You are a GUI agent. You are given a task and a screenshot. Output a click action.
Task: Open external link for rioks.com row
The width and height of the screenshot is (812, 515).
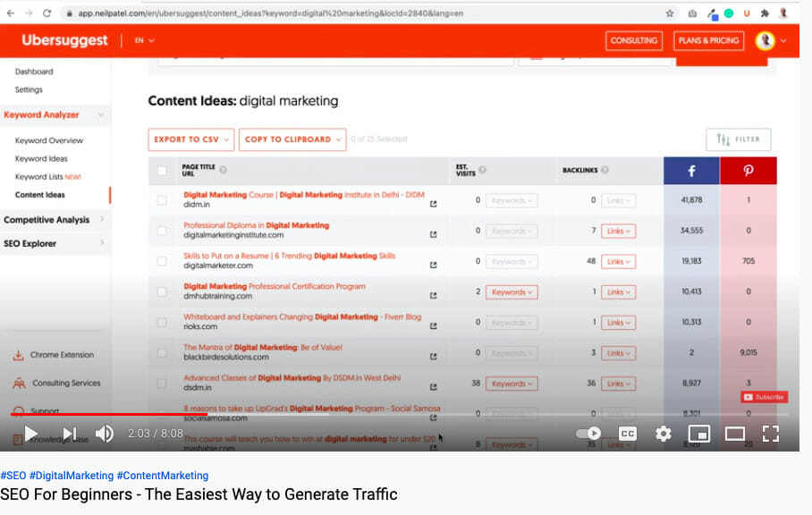click(433, 326)
